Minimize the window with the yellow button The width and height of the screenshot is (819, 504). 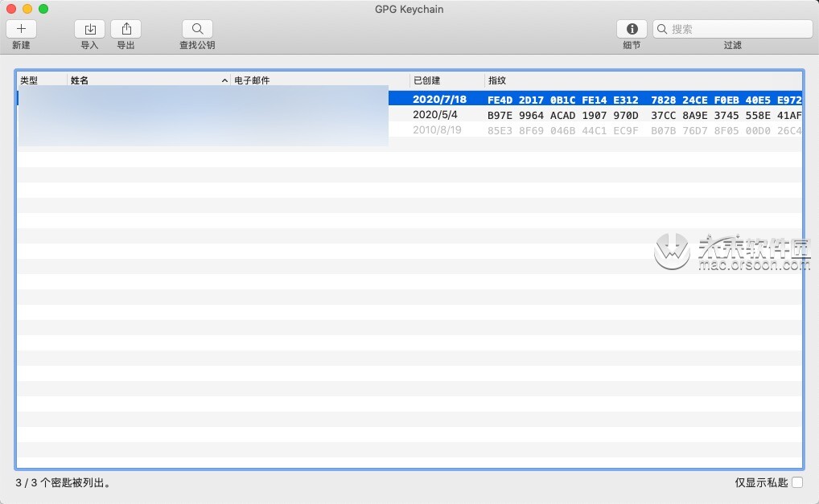[27, 9]
